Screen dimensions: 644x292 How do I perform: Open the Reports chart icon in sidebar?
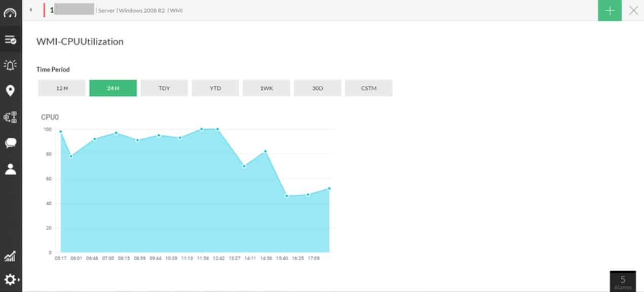point(10,257)
